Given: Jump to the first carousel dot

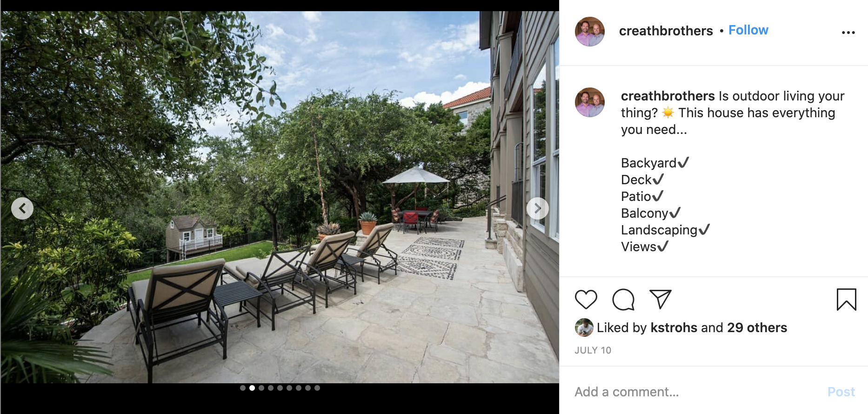Looking at the screenshot, I should coord(243,388).
